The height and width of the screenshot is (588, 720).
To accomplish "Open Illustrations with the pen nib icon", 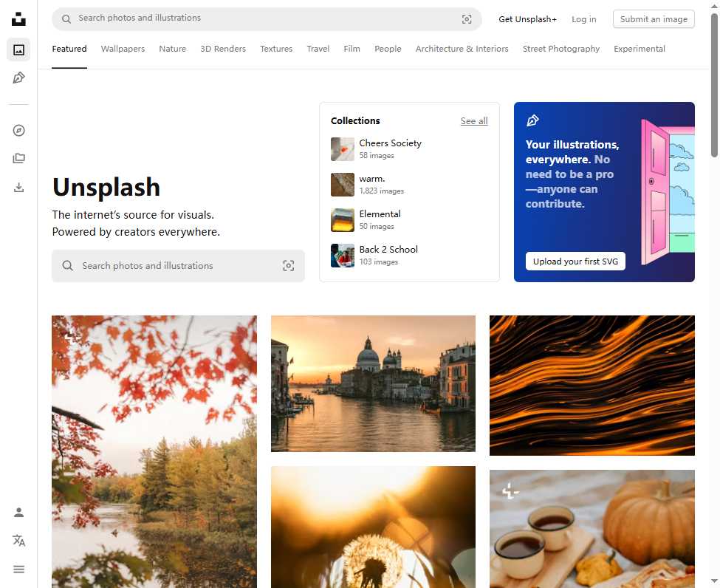I will [x=18, y=78].
